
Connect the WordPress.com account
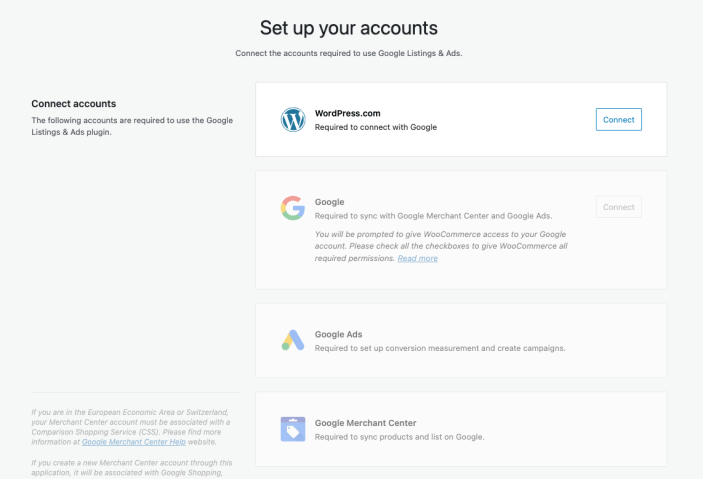pyautogui.click(x=619, y=120)
